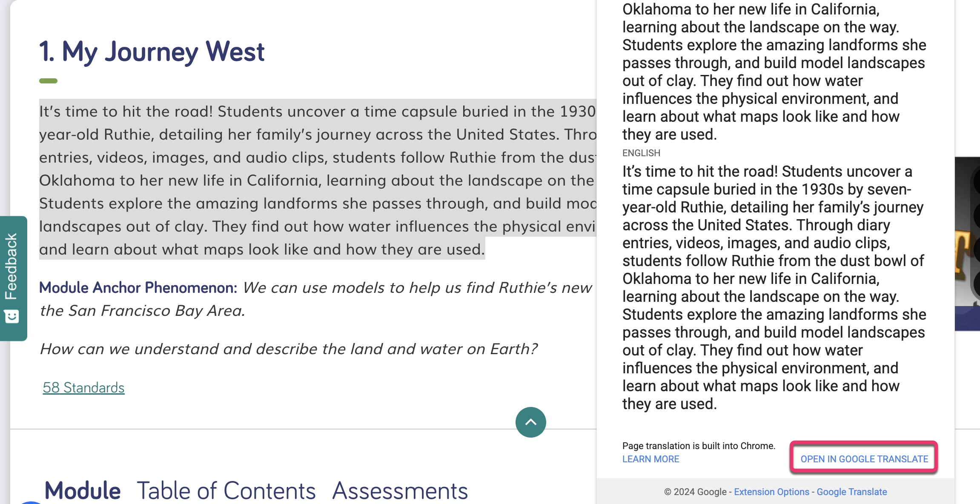Image resolution: width=980 pixels, height=504 pixels.
Task: Click the Learn More link
Action: pos(650,459)
